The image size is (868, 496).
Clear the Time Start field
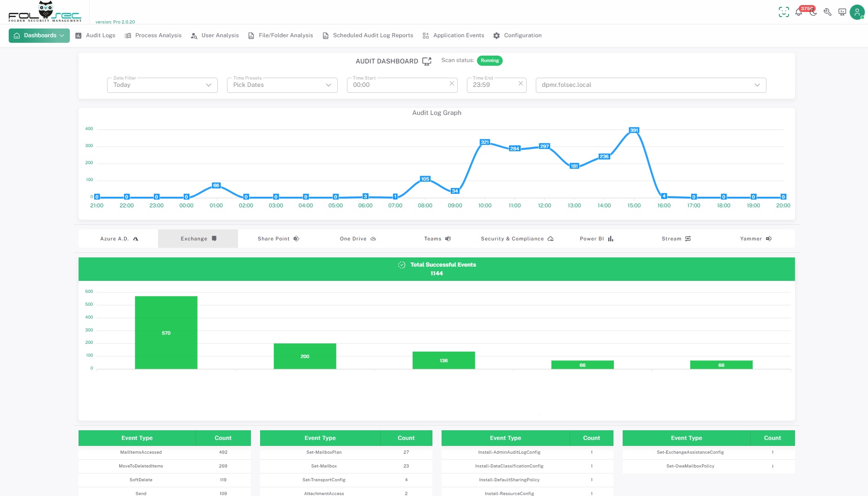(x=452, y=84)
